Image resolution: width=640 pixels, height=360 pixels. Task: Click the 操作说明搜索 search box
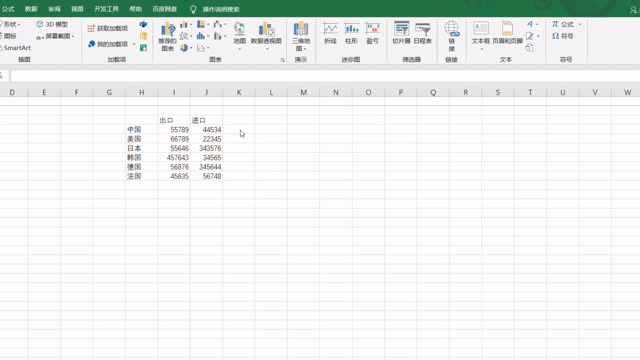(x=221, y=9)
